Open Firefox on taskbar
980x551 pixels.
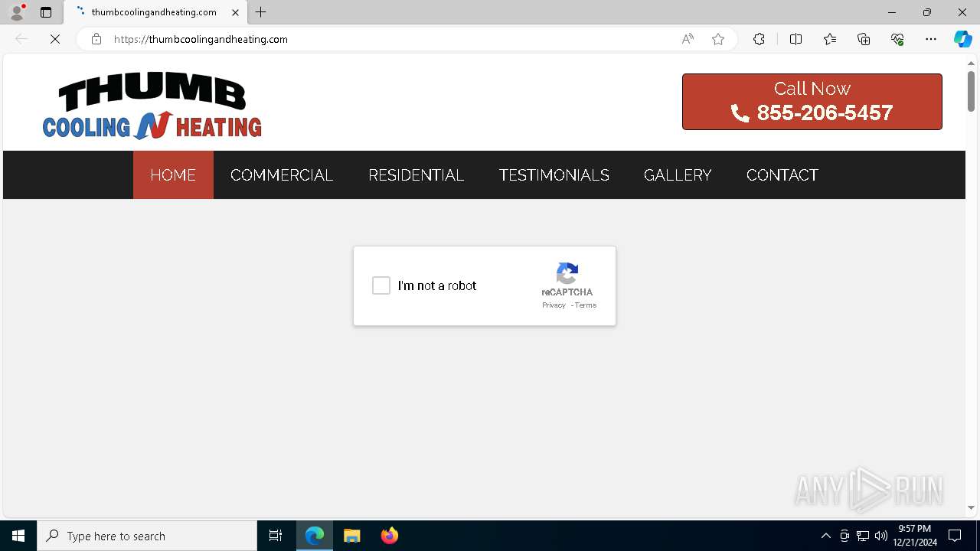(390, 536)
